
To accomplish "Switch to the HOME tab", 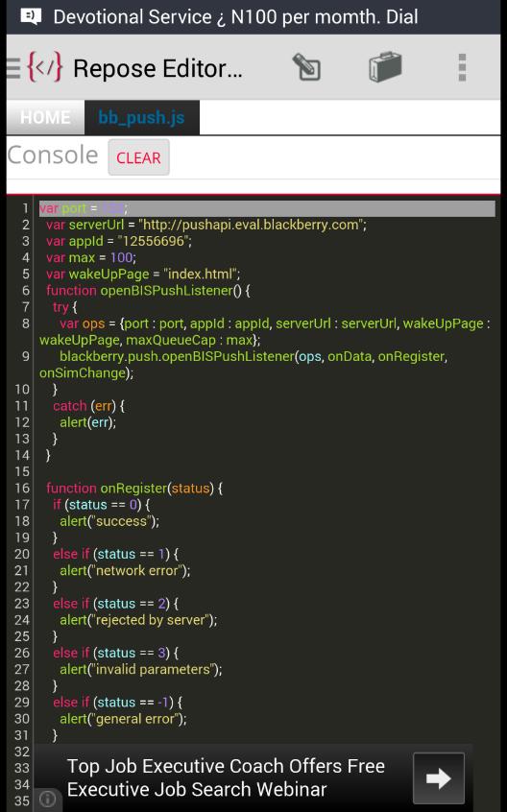I will [45, 117].
